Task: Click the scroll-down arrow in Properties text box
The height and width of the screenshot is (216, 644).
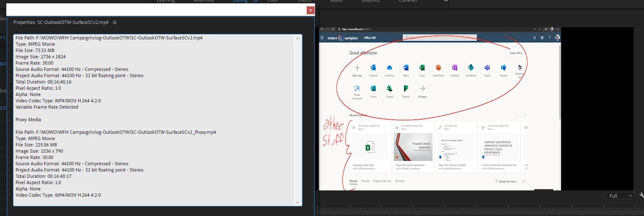Action: pos(299,203)
